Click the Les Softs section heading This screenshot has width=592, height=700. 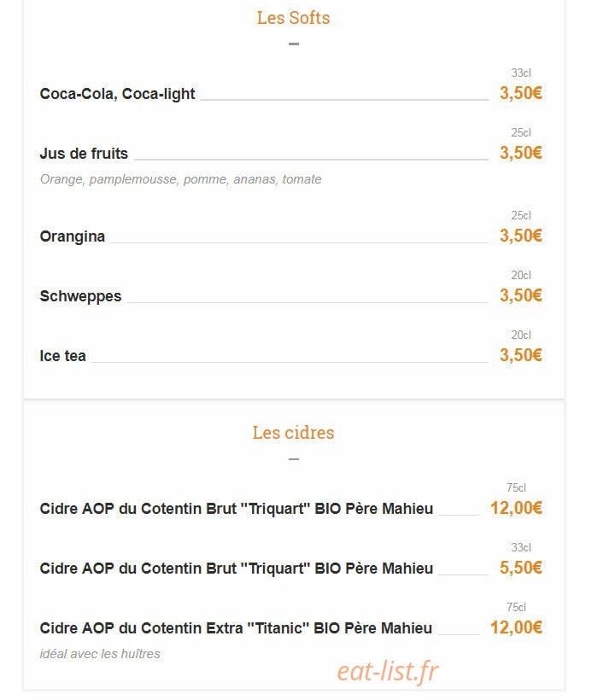(x=293, y=18)
